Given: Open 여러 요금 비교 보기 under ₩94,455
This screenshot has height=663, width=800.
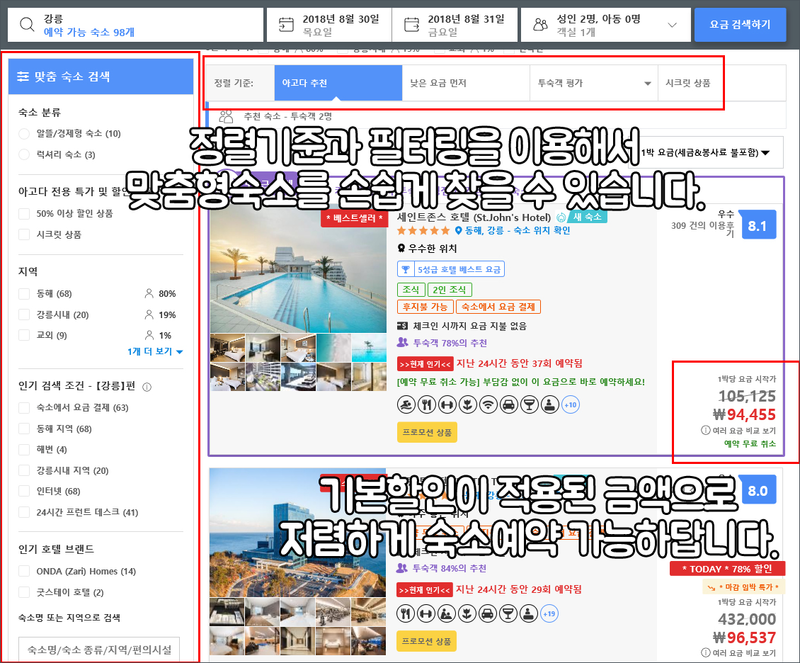Looking at the screenshot, I should pyautogui.click(x=739, y=430).
